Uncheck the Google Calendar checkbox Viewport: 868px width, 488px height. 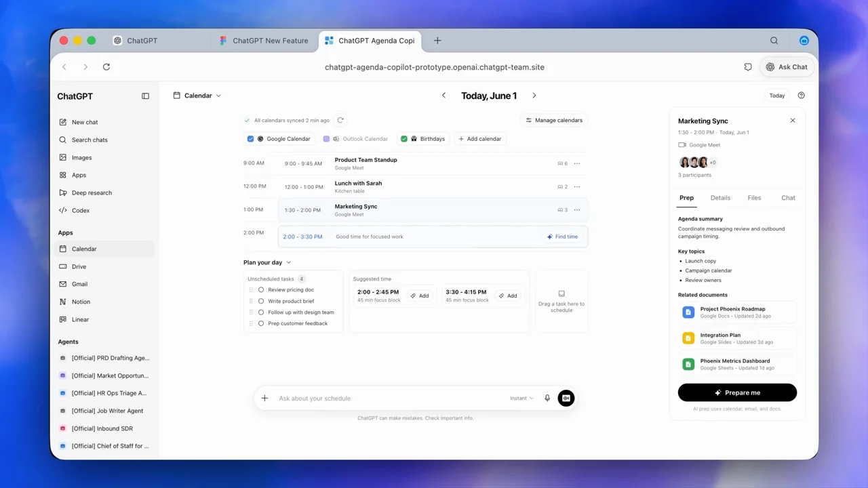click(x=250, y=139)
